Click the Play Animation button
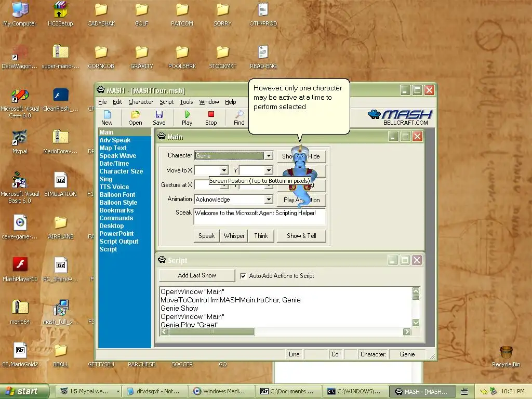This screenshot has height=399, width=532. point(301,200)
